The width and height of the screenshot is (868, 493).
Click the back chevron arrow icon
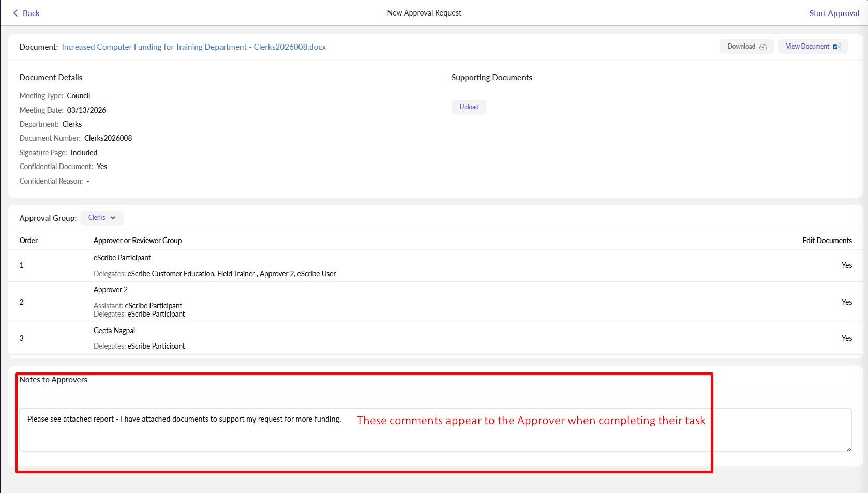pyautogui.click(x=16, y=13)
